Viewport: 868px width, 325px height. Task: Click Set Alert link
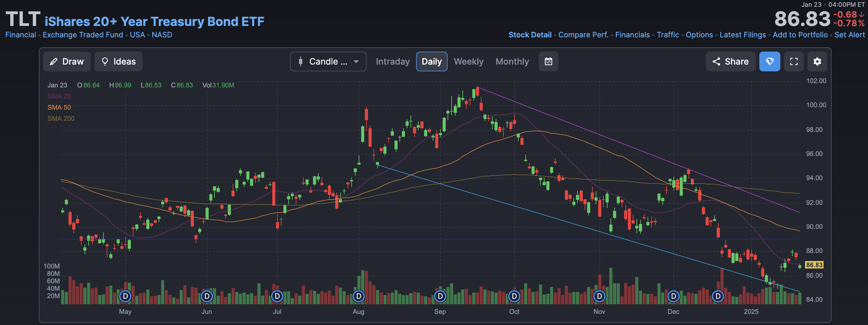pyautogui.click(x=849, y=35)
